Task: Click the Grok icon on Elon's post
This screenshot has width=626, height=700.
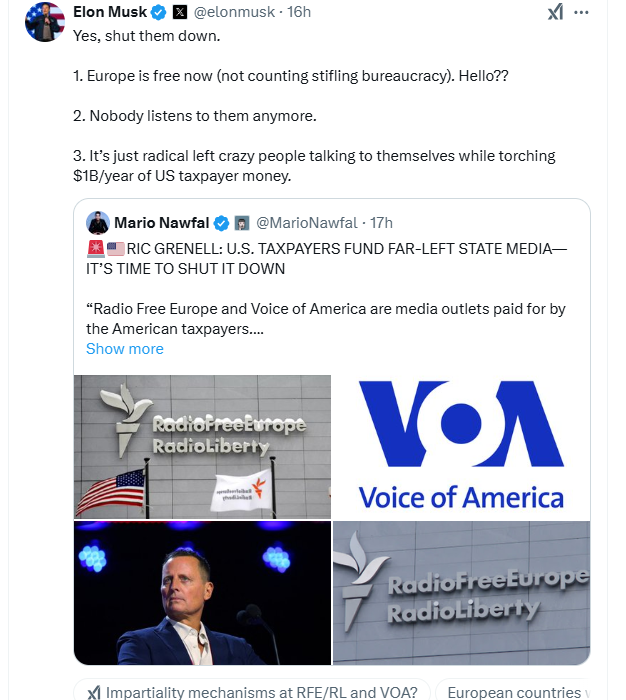Action: point(556,12)
